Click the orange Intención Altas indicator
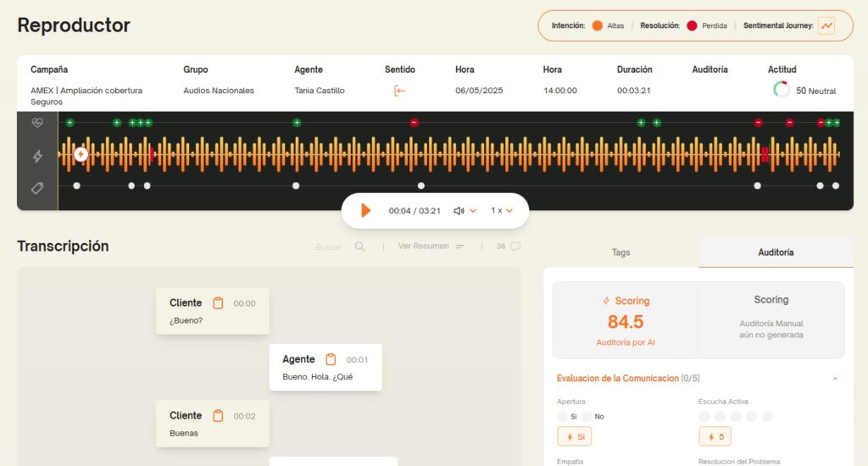The height and width of the screenshot is (466, 868). [x=598, y=25]
